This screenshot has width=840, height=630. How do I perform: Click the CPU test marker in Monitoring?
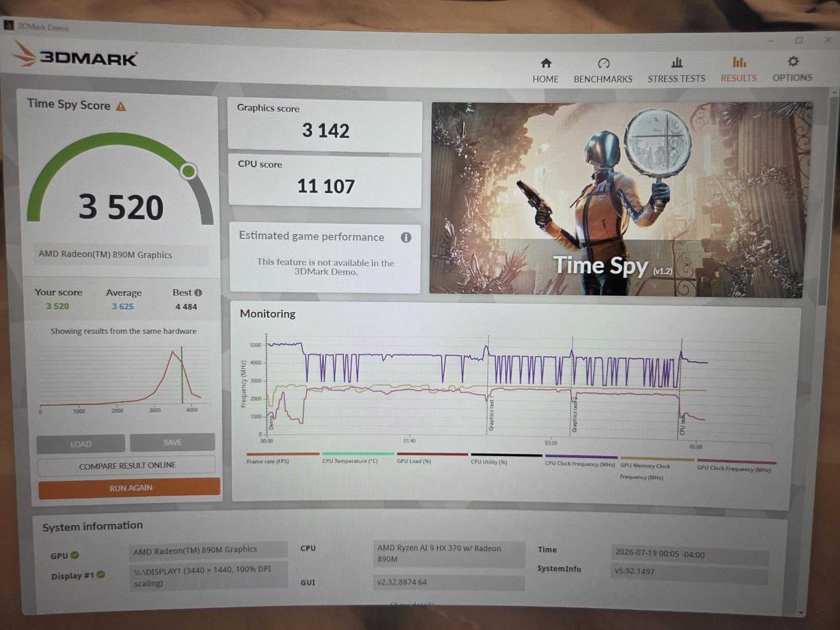tap(682, 425)
